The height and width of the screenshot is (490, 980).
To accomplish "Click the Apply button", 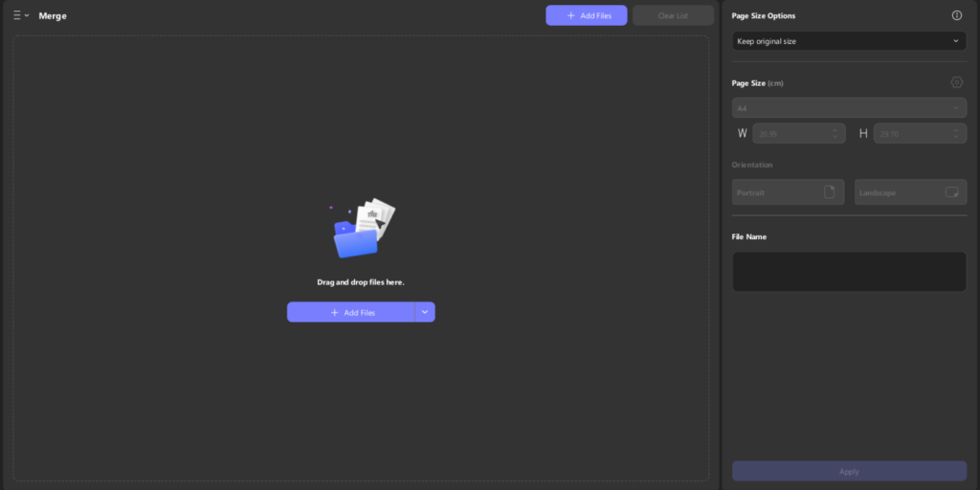I will click(x=848, y=471).
